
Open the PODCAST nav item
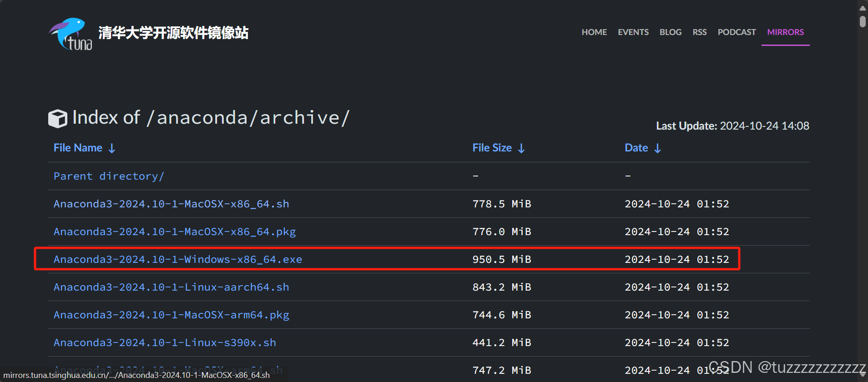pyautogui.click(x=737, y=32)
